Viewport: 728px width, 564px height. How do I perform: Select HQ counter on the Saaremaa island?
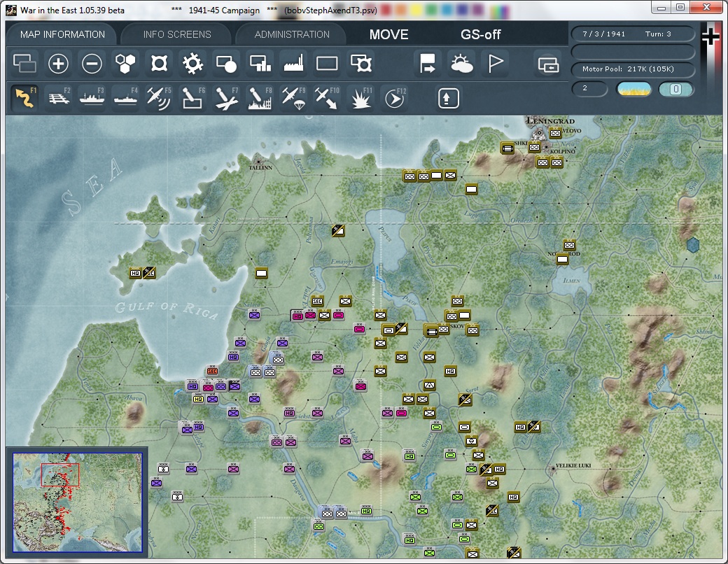(135, 273)
